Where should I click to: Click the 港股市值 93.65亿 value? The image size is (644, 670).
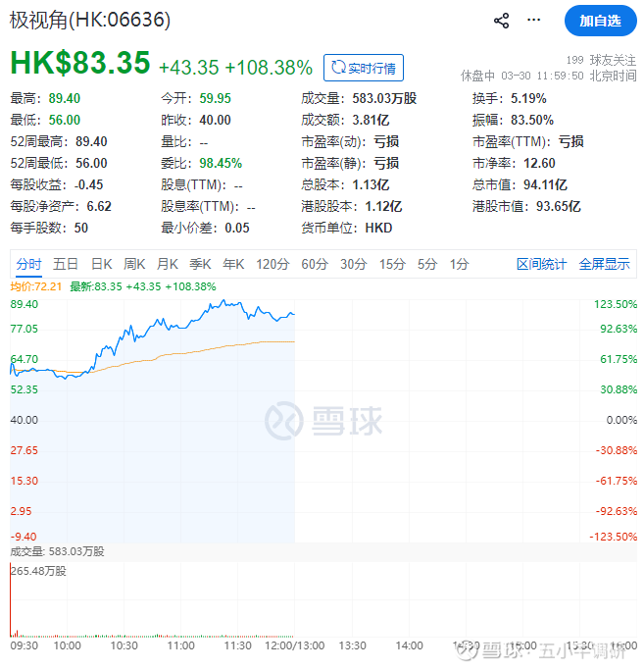(x=558, y=206)
